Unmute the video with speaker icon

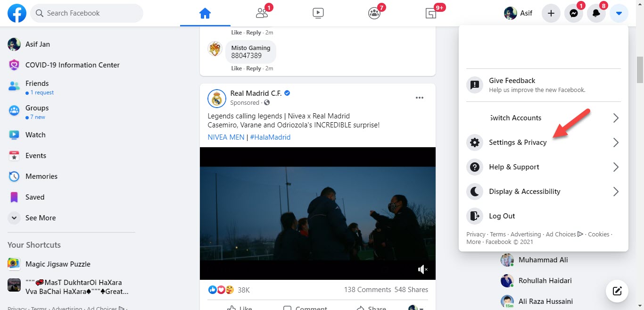(x=422, y=269)
